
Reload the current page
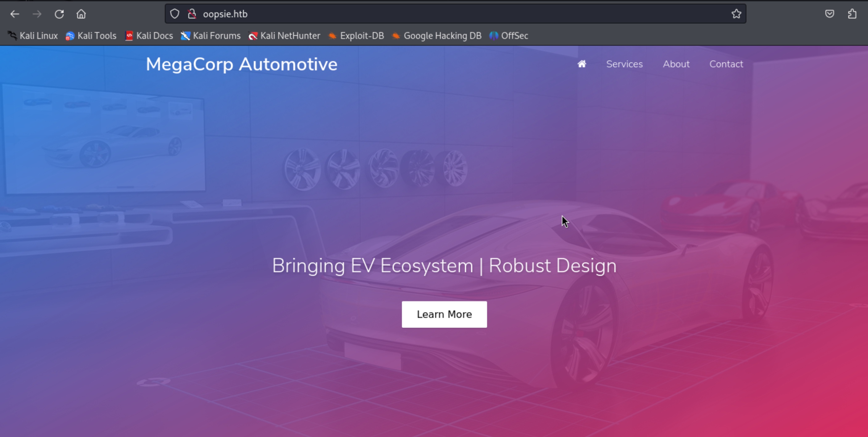click(59, 14)
